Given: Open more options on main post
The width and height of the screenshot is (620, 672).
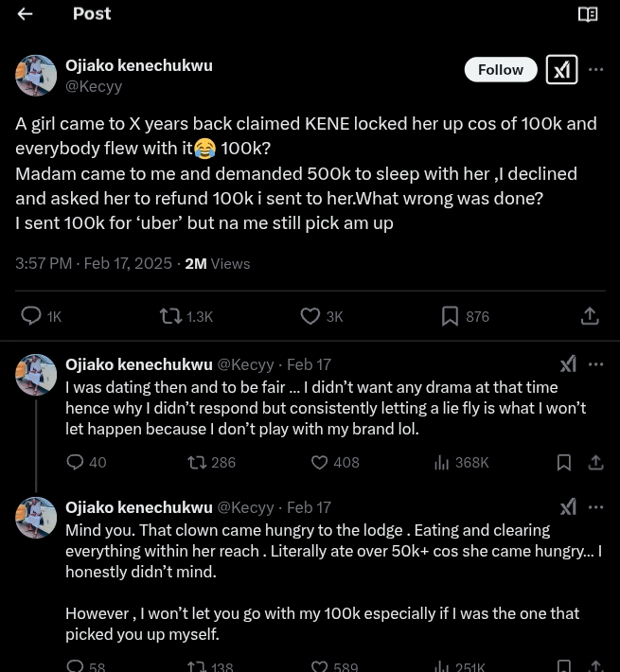Looking at the screenshot, I should (595, 69).
